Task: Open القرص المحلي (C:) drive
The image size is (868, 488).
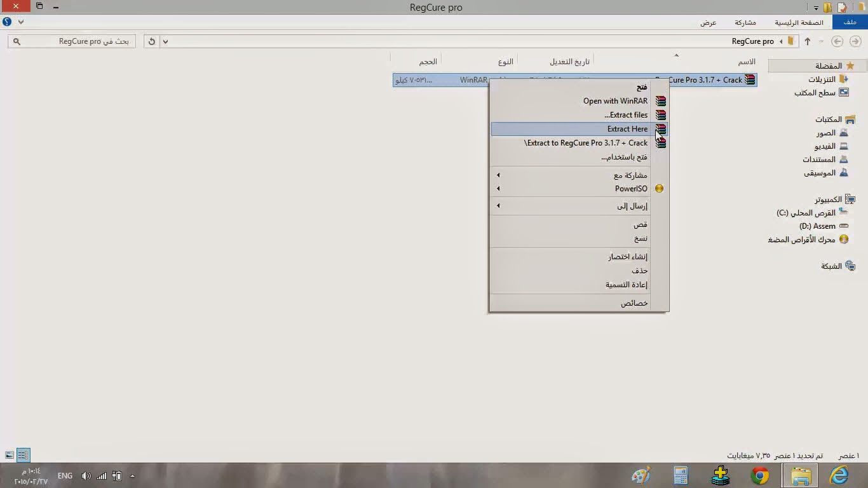Action: pyautogui.click(x=806, y=213)
